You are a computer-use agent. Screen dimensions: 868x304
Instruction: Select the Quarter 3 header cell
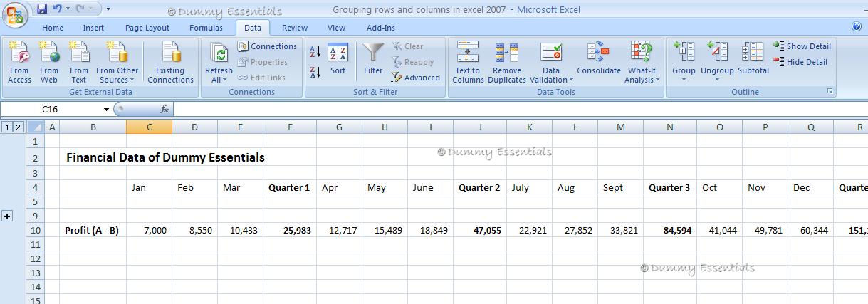[x=669, y=187]
